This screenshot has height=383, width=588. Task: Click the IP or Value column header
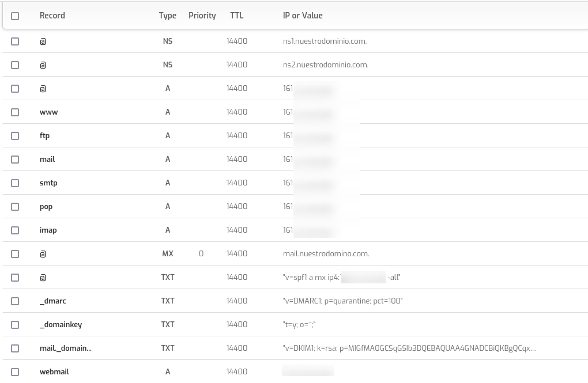click(x=303, y=16)
